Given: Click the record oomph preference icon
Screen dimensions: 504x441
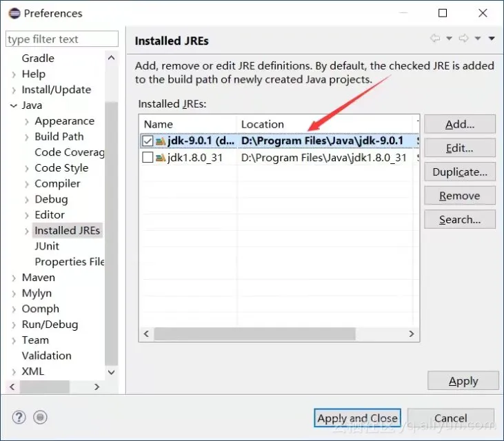Looking at the screenshot, I should point(40,418).
